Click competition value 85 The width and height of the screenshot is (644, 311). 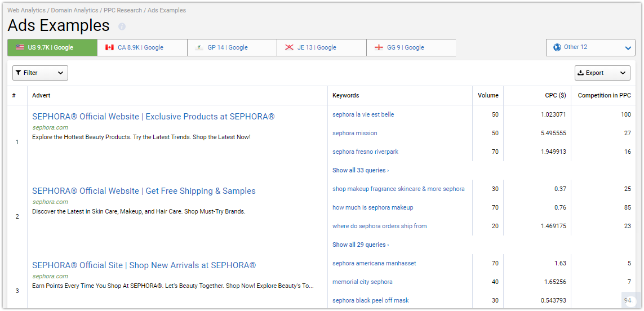(x=628, y=207)
